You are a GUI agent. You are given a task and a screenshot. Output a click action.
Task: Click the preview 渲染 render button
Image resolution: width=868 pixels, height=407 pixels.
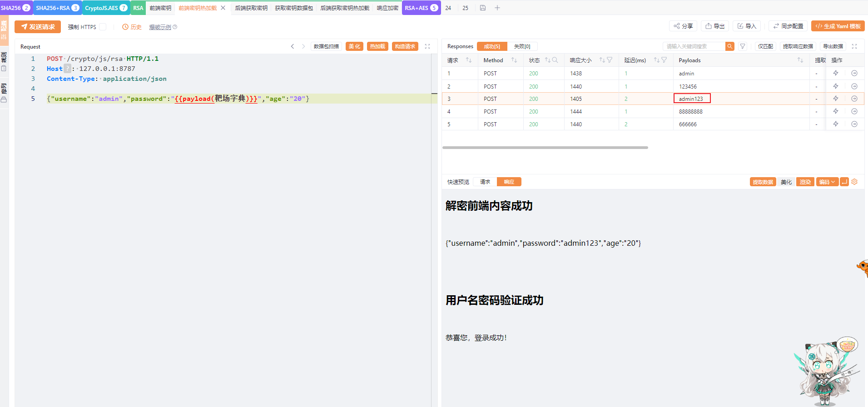(x=805, y=182)
